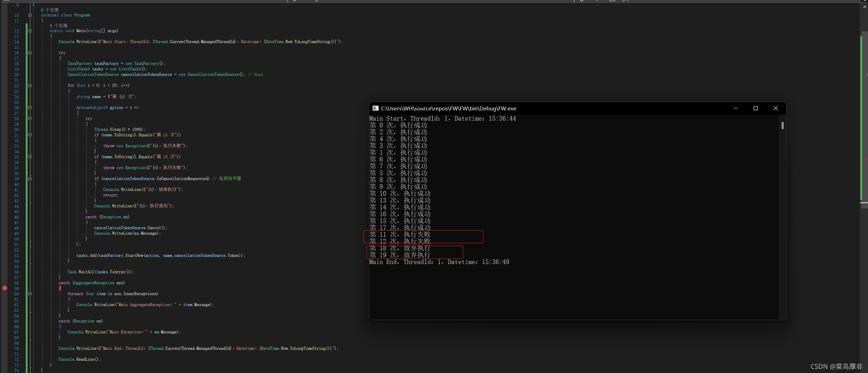Click console output "Main End, ThreadId: 1"
This screenshot has height=373, width=868.
click(x=406, y=262)
